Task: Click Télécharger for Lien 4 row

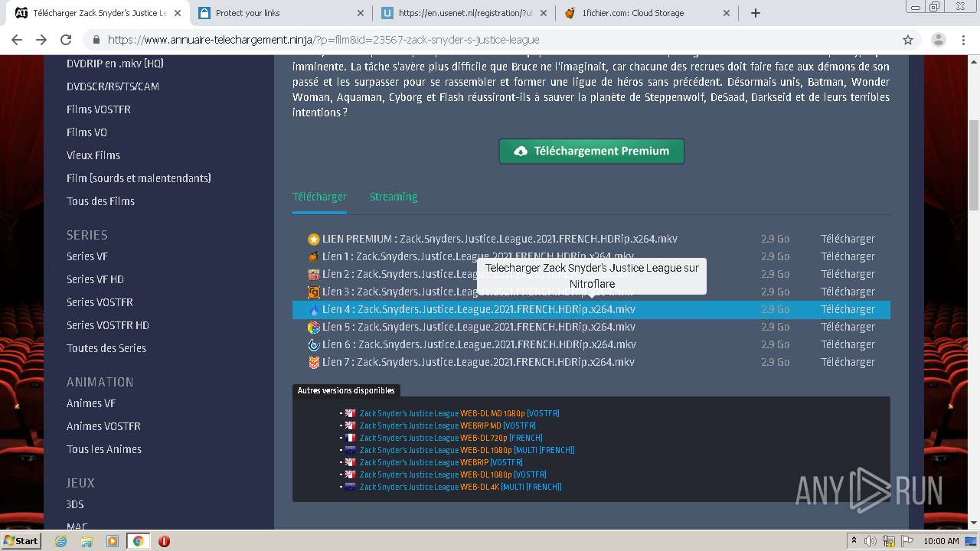Action: point(848,310)
